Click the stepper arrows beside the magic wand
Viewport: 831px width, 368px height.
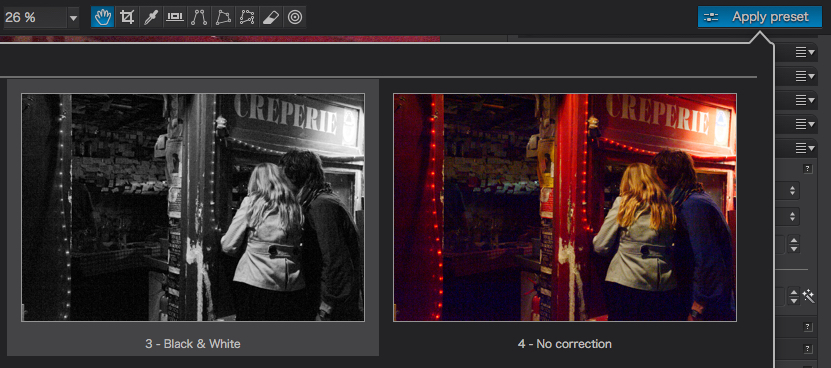click(793, 296)
